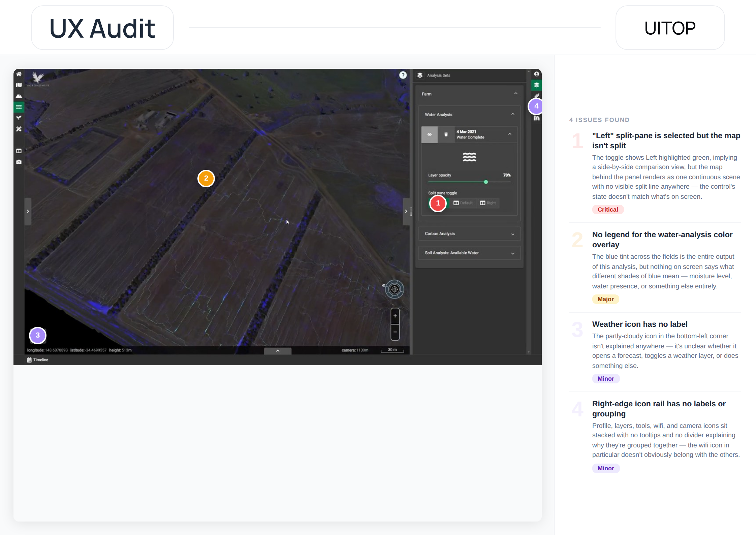
Task: Click the "Layer opacity" label
Action: pyautogui.click(x=440, y=175)
